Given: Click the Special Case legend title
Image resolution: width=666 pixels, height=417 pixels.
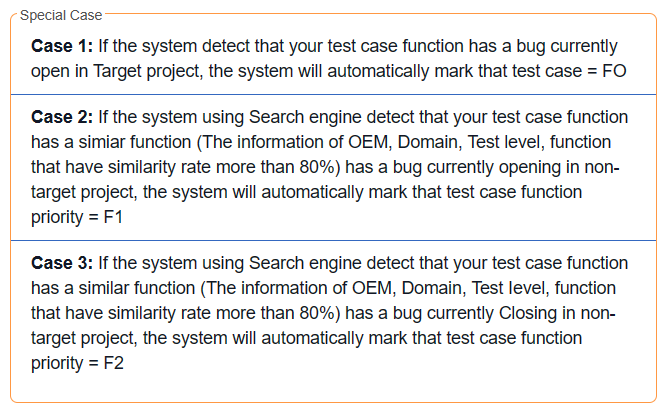Looking at the screenshot, I should (x=61, y=15).
